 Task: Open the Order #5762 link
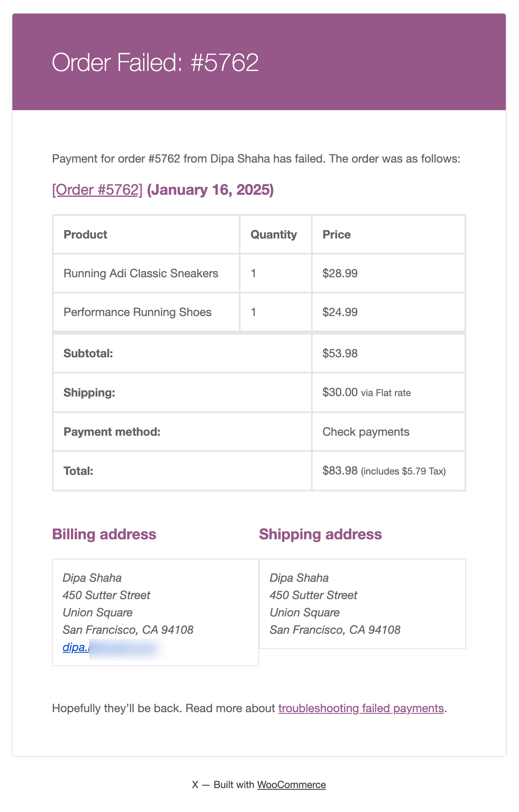[x=97, y=190]
